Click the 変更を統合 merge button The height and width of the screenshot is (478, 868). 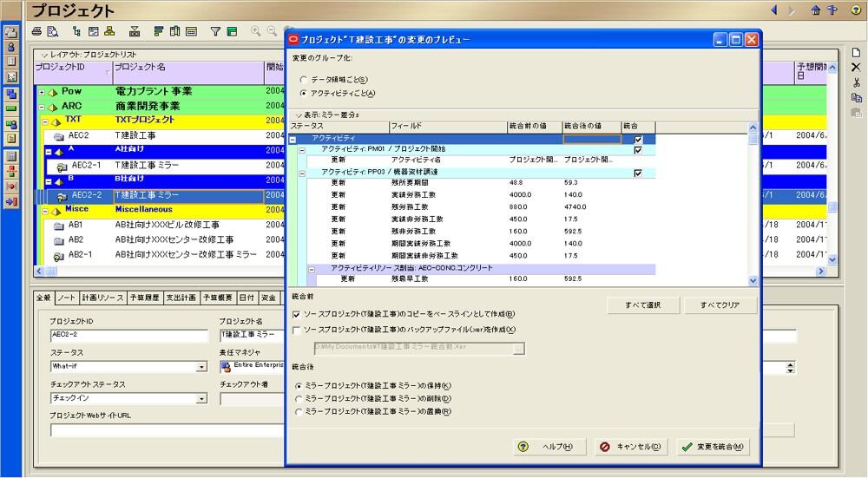pyautogui.click(x=713, y=447)
